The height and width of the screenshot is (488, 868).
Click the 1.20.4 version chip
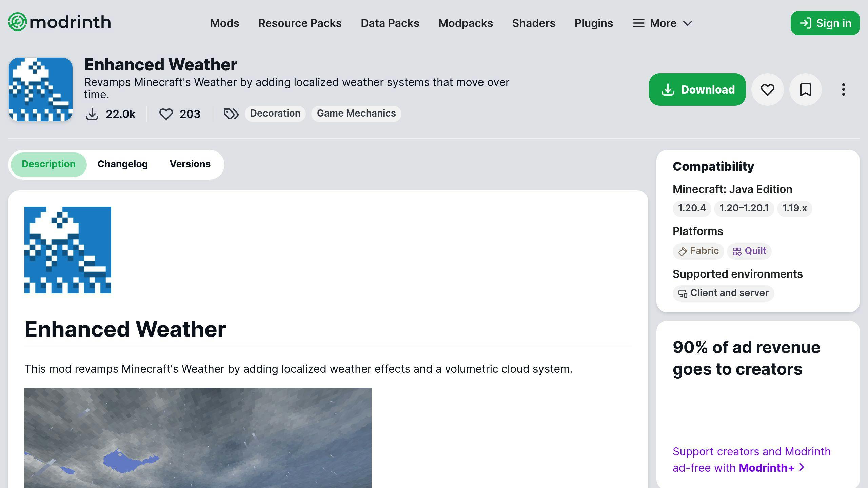tap(692, 208)
